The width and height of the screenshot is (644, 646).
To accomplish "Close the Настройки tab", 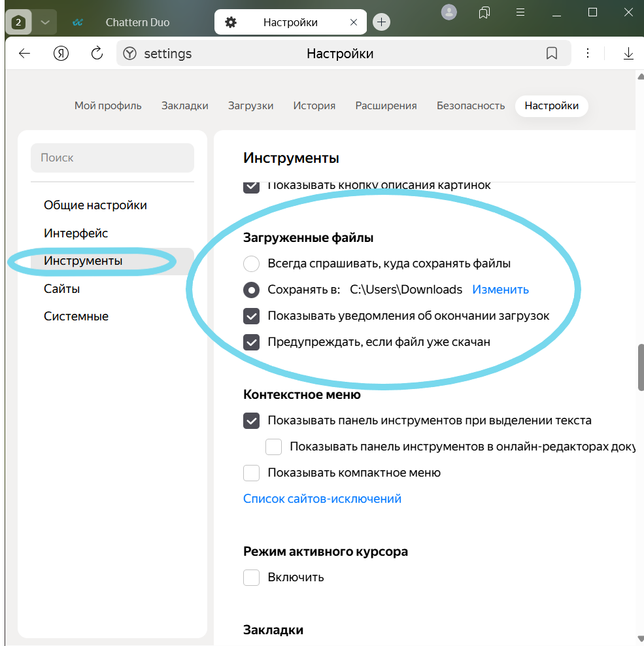I will point(354,22).
